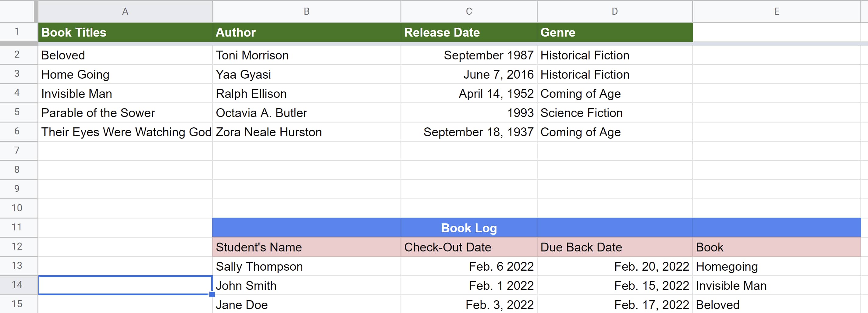Select the Genre header cell
This screenshot has height=313, width=868.
click(615, 32)
